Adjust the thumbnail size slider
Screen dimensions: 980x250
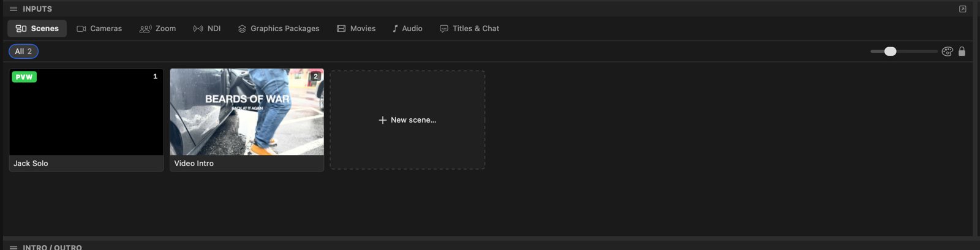[x=903, y=51]
